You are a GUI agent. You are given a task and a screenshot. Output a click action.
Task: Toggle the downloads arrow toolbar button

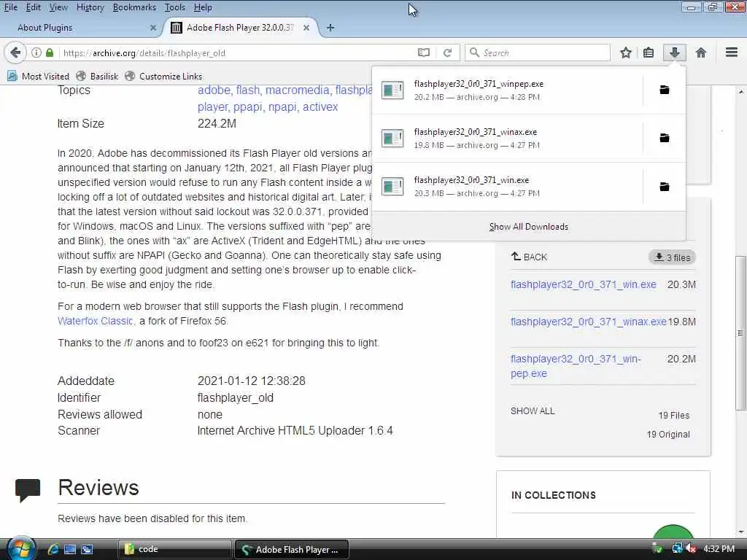click(675, 52)
